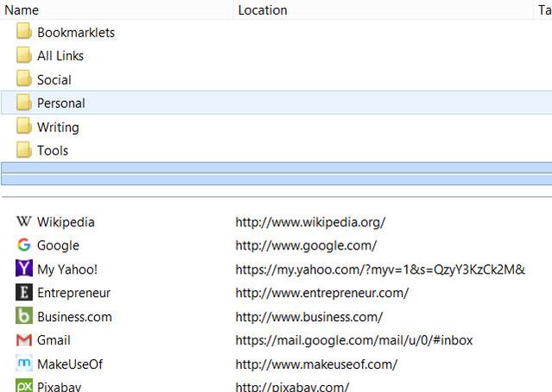Viewport: 552px width, 392px height.
Task: Click the http://www.entrepreneur.com/ location
Action: [x=322, y=293]
